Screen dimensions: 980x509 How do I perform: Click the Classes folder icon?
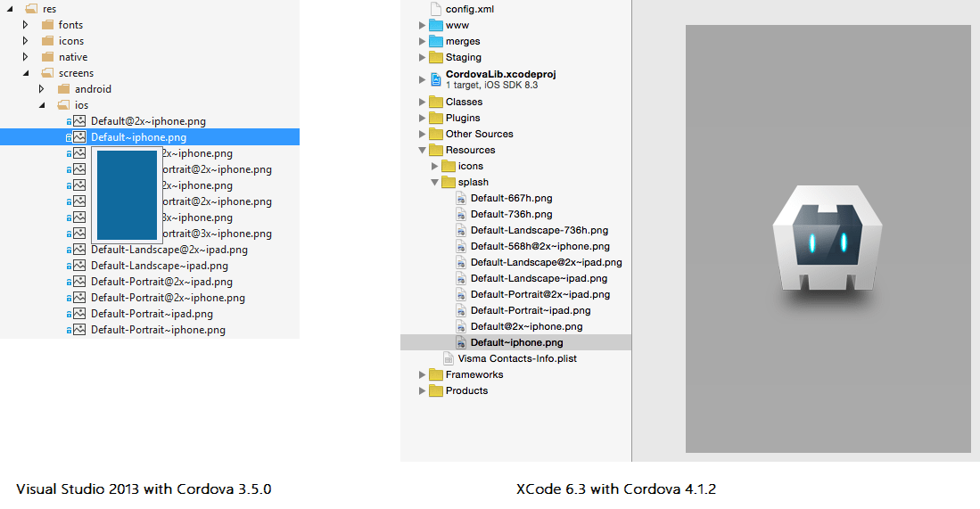point(436,102)
